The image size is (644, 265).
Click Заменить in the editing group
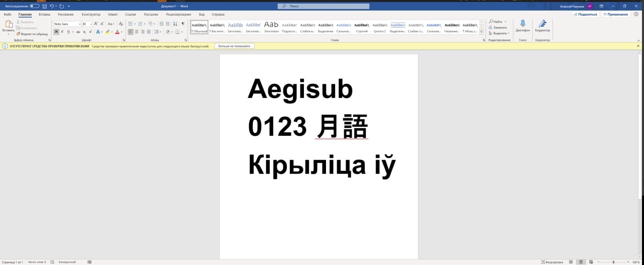(498, 28)
